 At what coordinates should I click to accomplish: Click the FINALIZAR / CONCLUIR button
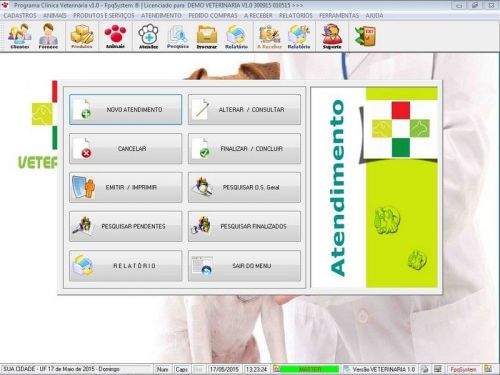(244, 149)
